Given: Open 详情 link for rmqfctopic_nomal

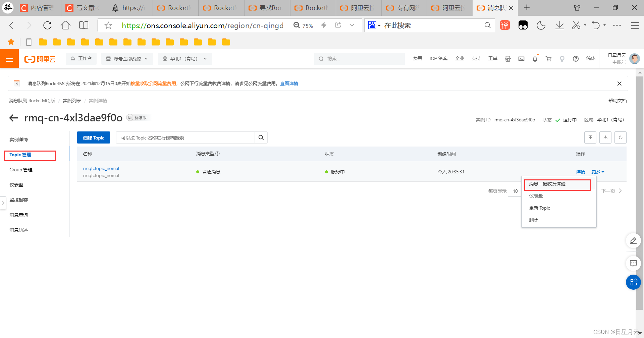Looking at the screenshot, I should point(580,172).
